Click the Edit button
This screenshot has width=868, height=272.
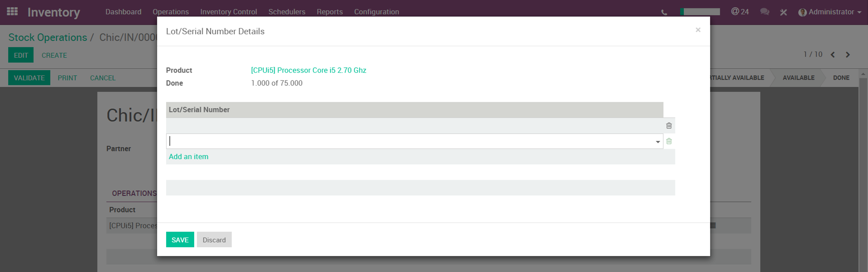click(21, 55)
